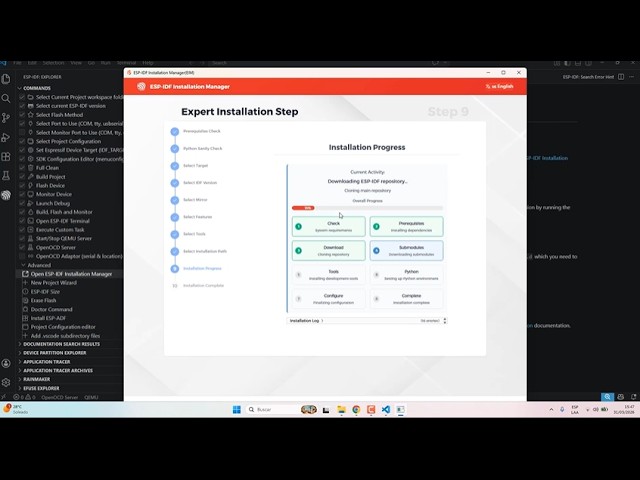The width and height of the screenshot is (640, 480).
Task: Open Visual Studio Code from the taskbar
Action: click(x=386, y=409)
